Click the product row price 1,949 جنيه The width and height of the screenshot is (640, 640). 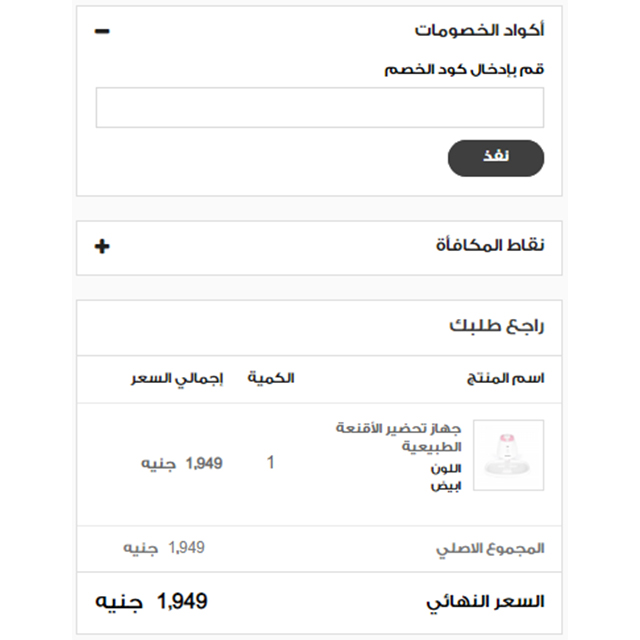coord(182,463)
